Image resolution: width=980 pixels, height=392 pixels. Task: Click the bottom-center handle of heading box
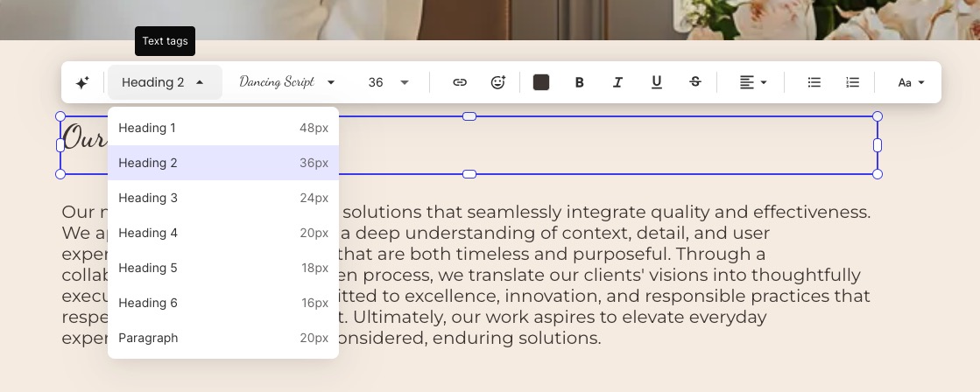click(x=469, y=174)
